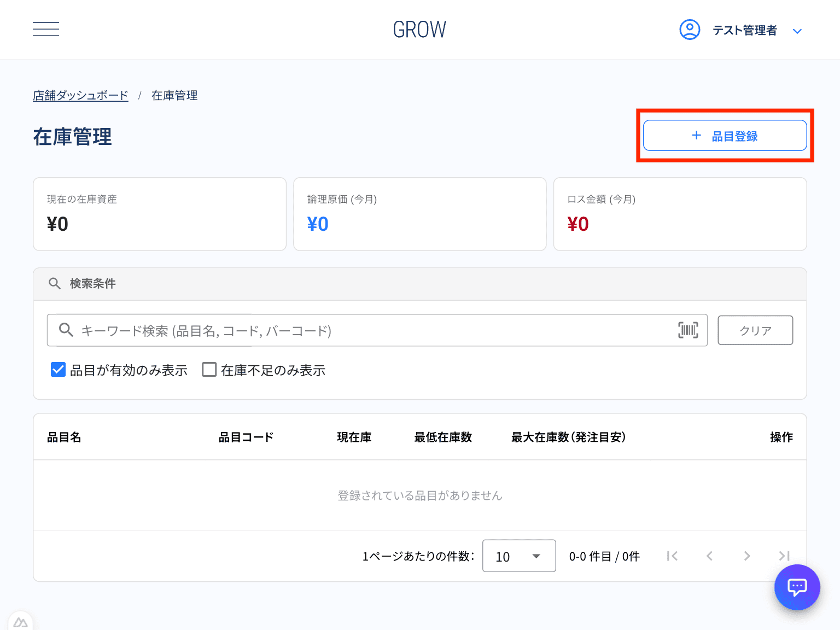Screen dimensions: 840x630
Task: Open the hamburger navigation menu
Action: click(x=46, y=29)
